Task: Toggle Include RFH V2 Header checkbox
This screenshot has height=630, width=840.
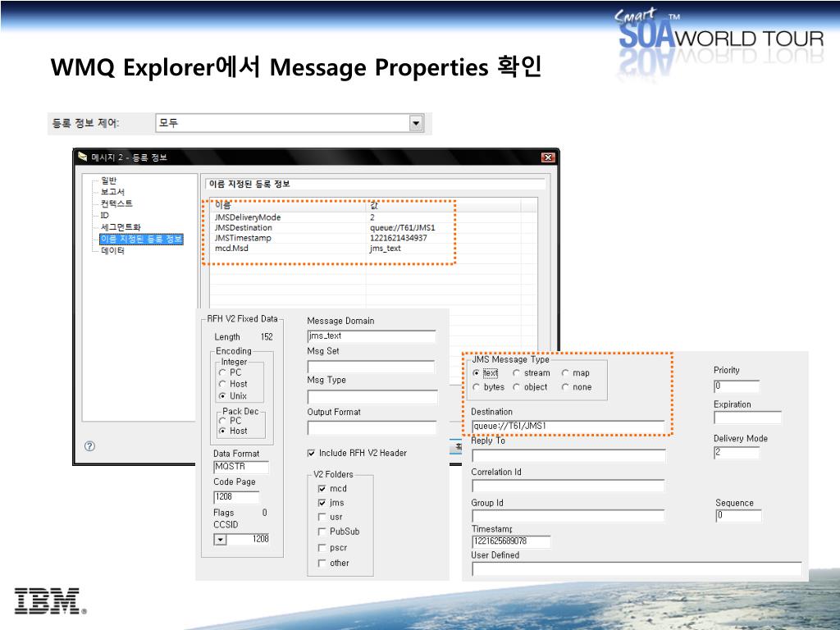Action: [x=311, y=453]
